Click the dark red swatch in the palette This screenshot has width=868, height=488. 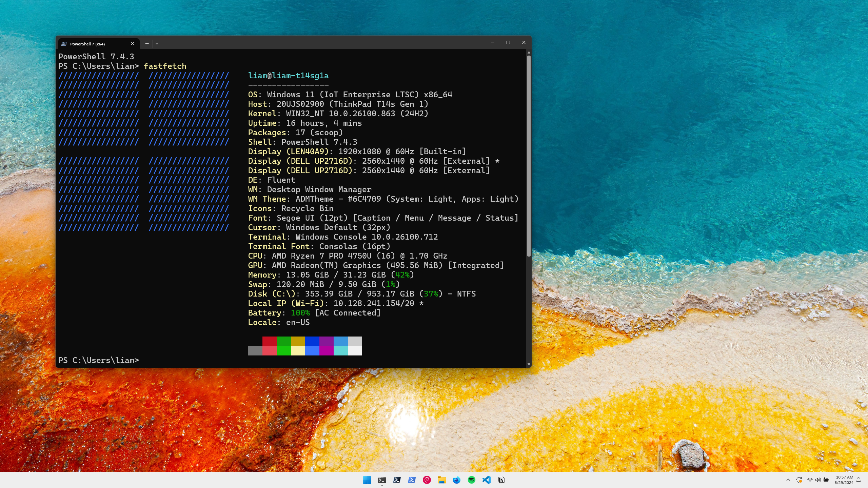270,341
